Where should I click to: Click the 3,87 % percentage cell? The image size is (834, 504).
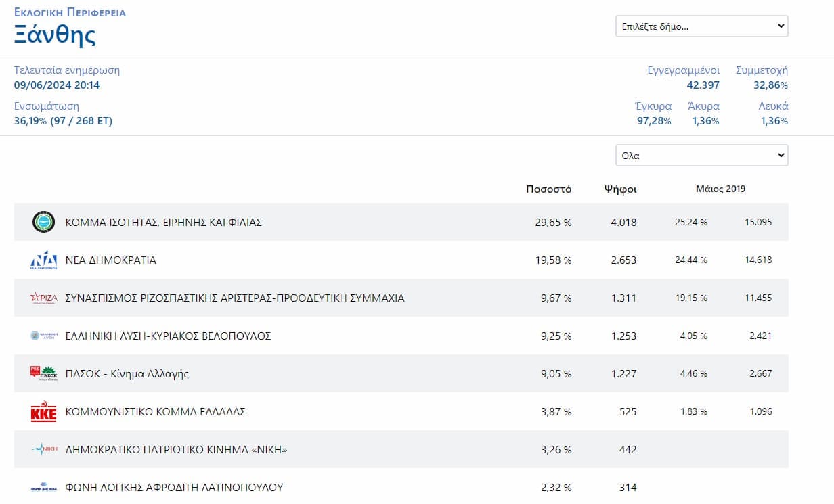[x=556, y=411]
